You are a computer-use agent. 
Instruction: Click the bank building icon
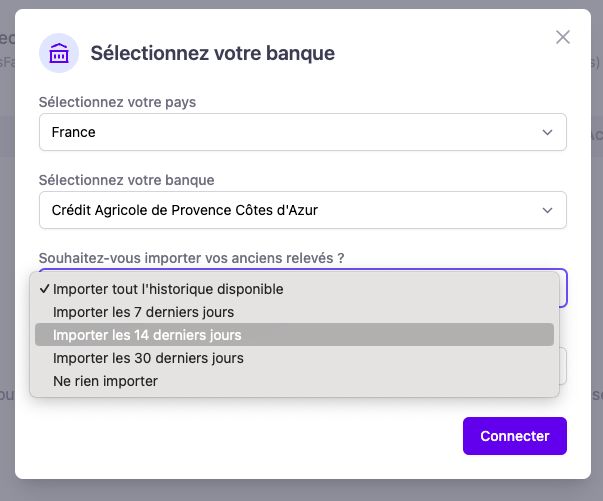pyautogui.click(x=59, y=53)
